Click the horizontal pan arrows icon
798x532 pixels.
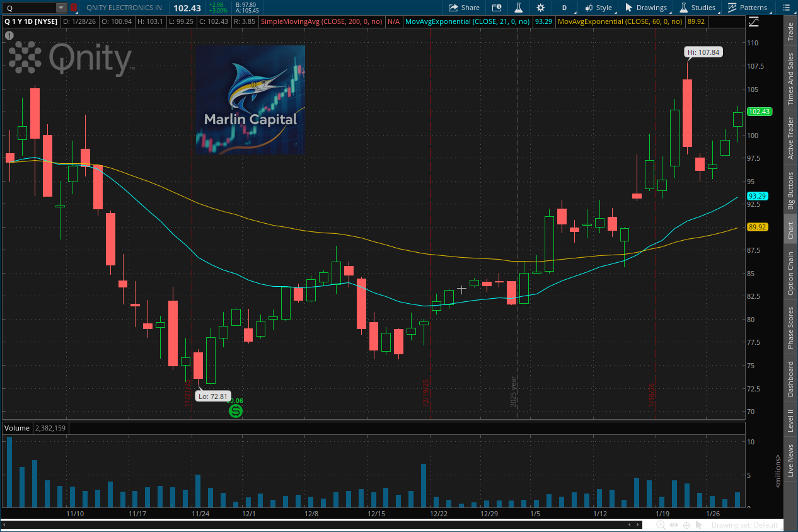coord(674,525)
